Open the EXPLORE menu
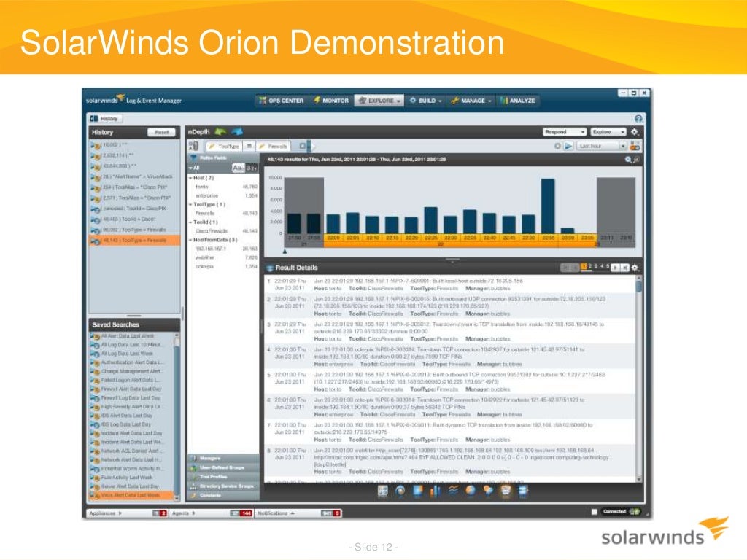The width and height of the screenshot is (747, 560). coord(379,101)
